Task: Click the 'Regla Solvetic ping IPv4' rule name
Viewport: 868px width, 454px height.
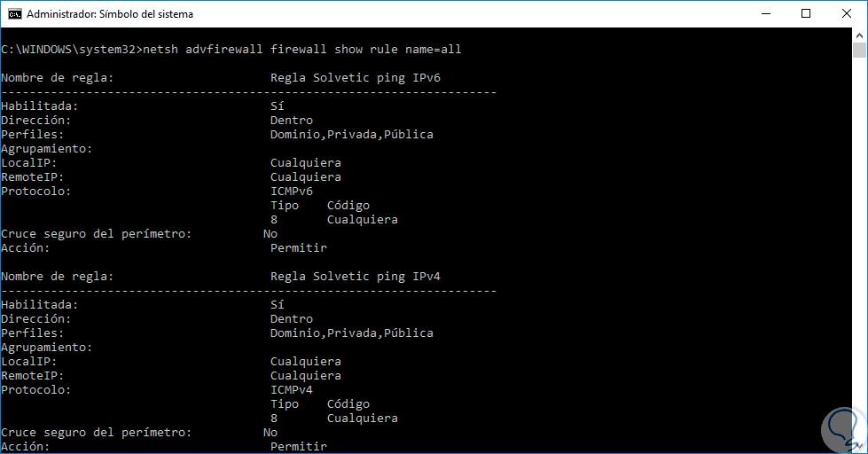Action: 355,277
